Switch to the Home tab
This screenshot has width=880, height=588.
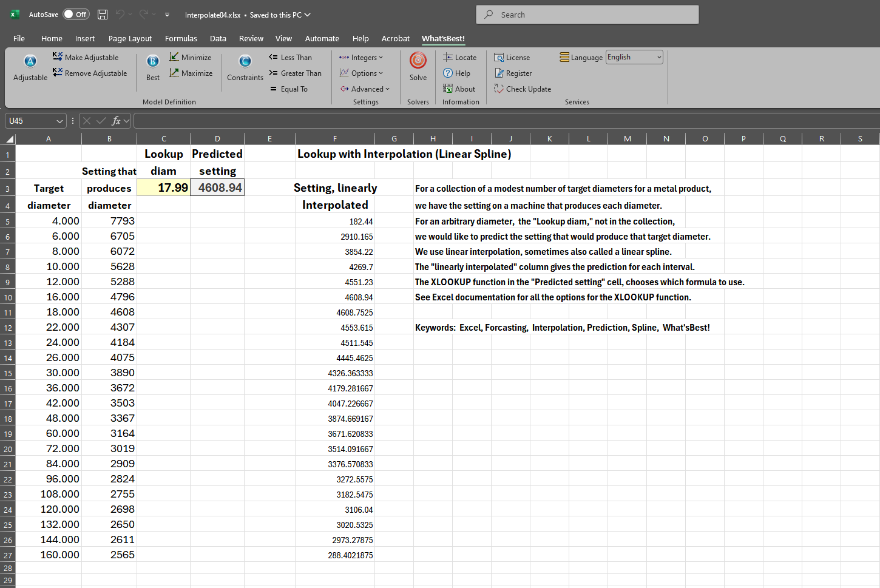[x=52, y=38]
